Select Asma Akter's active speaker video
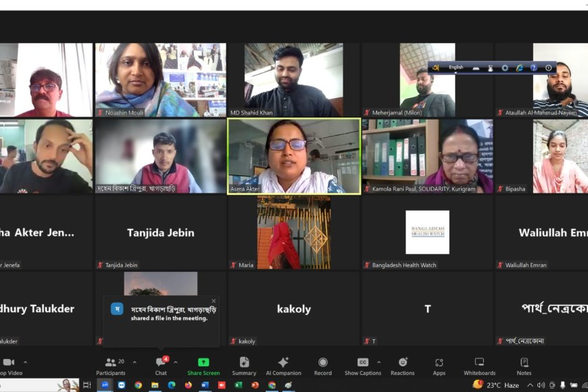588x392 pixels. click(294, 156)
